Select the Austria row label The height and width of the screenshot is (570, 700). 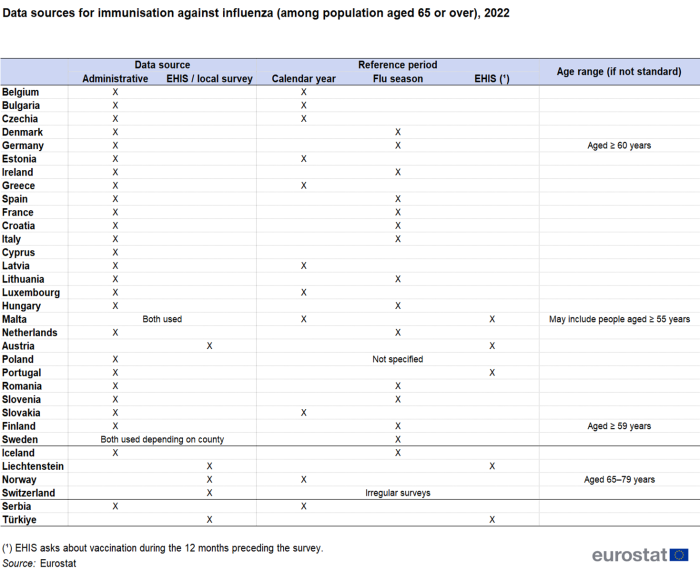pos(18,346)
